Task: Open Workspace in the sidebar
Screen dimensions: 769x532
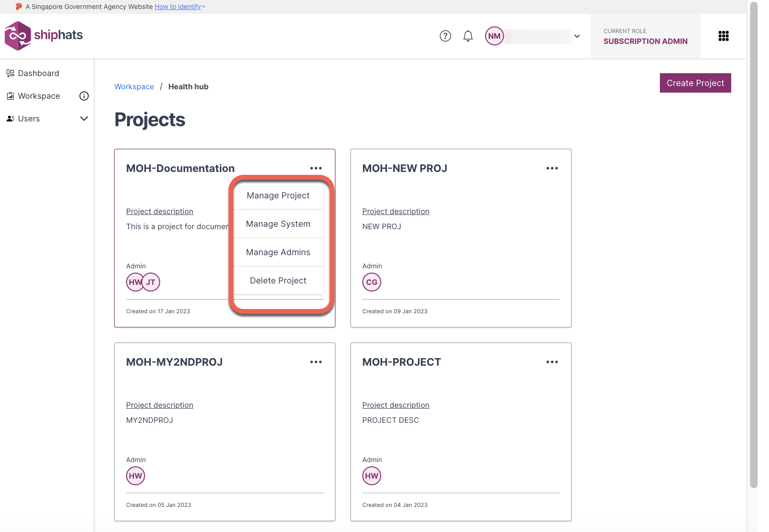Action: point(39,96)
